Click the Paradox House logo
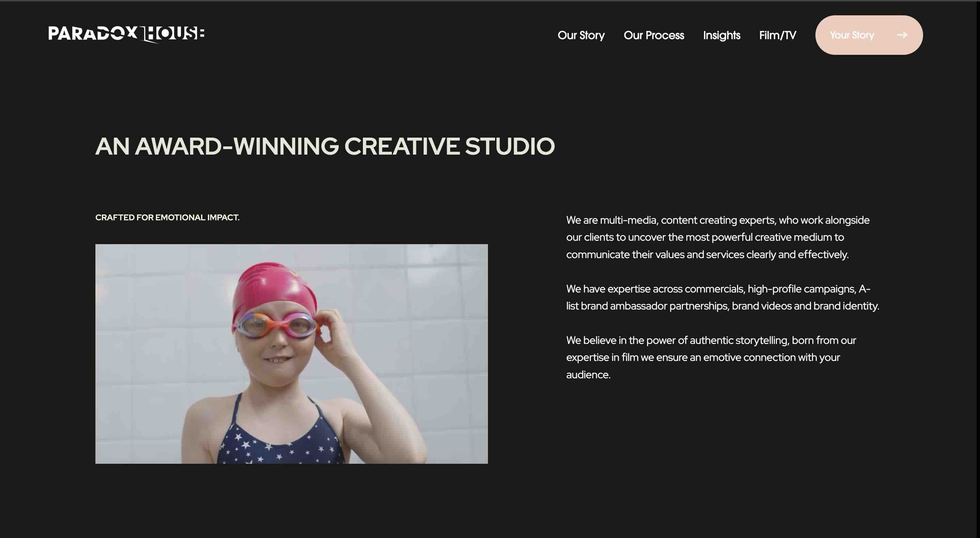 pyautogui.click(x=126, y=34)
